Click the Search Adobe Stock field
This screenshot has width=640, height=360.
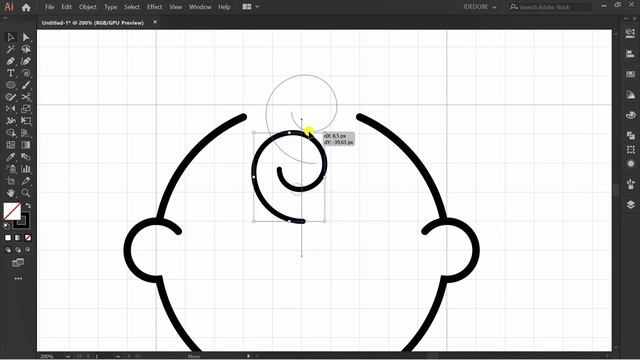click(x=550, y=7)
